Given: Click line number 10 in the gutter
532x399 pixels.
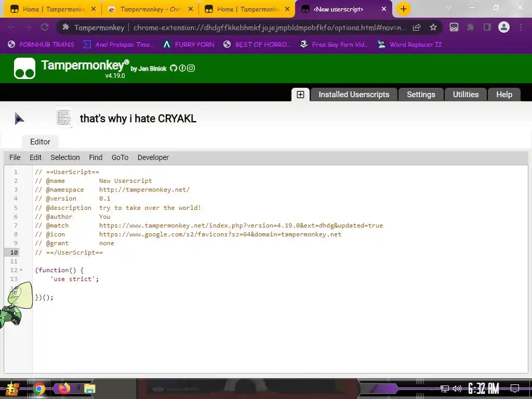Looking at the screenshot, I should (14, 252).
